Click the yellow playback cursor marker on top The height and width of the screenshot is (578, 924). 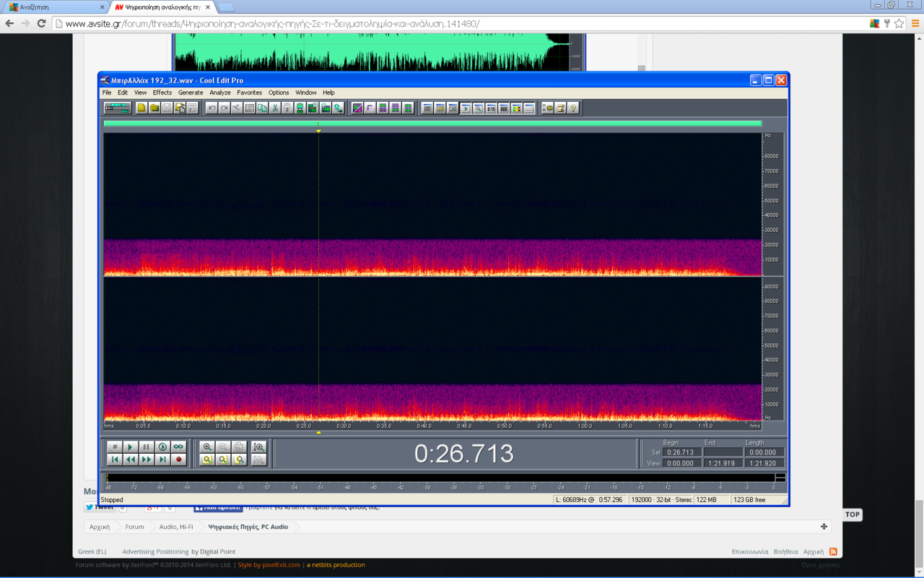point(318,131)
